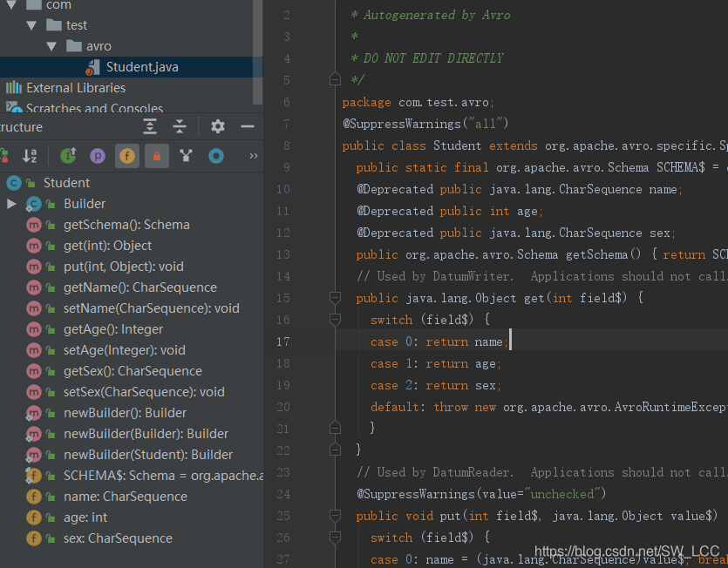
Task: Select newBuilder(): Builder method
Action: [125, 413]
